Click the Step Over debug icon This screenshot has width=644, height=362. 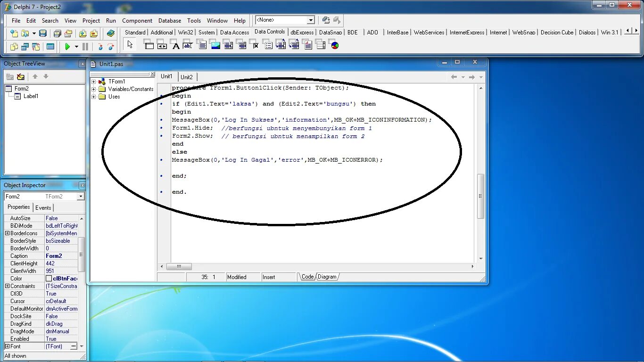point(111,47)
